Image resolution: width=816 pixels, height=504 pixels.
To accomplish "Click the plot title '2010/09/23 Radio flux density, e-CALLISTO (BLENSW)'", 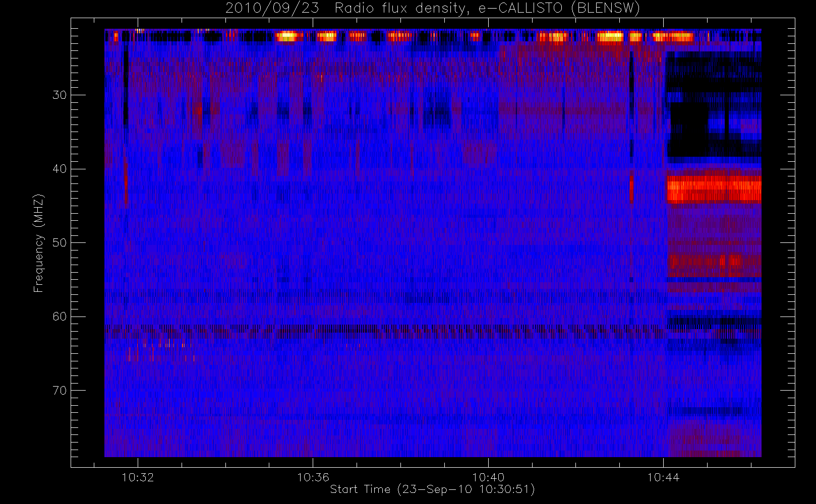I will point(432,9).
